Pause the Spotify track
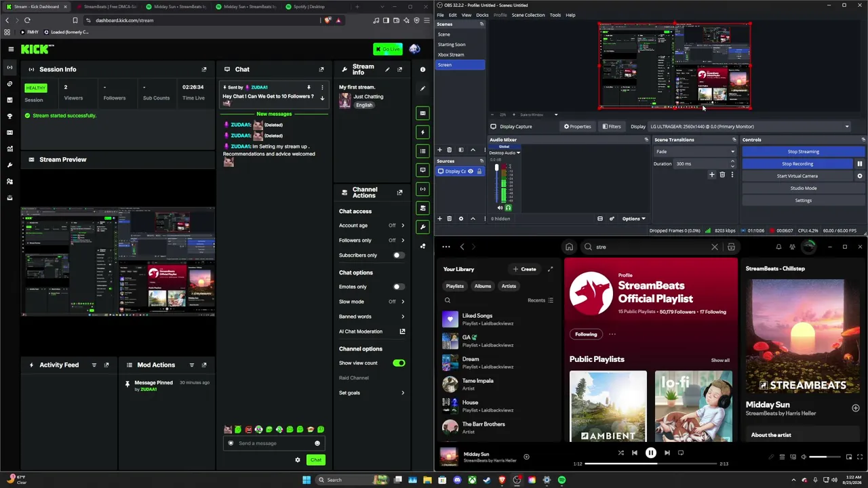The height and width of the screenshot is (488, 868). [650, 453]
